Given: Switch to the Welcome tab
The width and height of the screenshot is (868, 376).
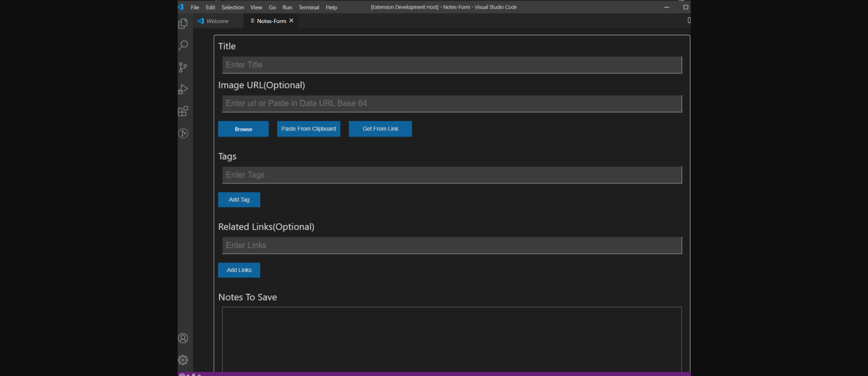Looking at the screenshot, I should 217,21.
